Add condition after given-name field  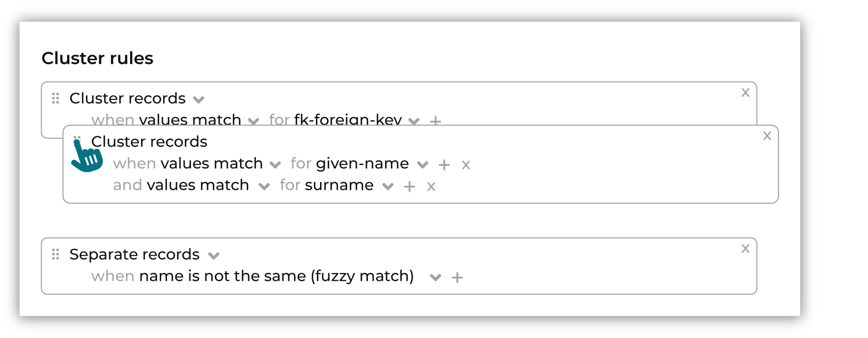tap(444, 165)
